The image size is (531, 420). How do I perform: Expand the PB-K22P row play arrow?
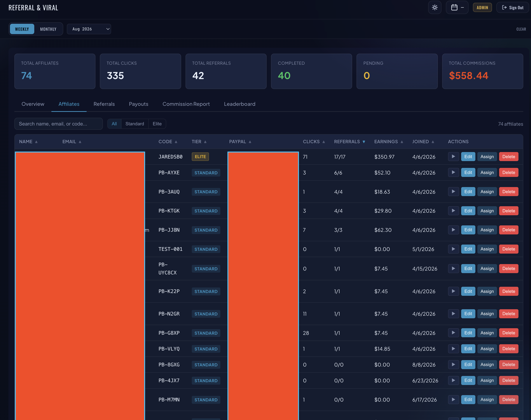453,291
